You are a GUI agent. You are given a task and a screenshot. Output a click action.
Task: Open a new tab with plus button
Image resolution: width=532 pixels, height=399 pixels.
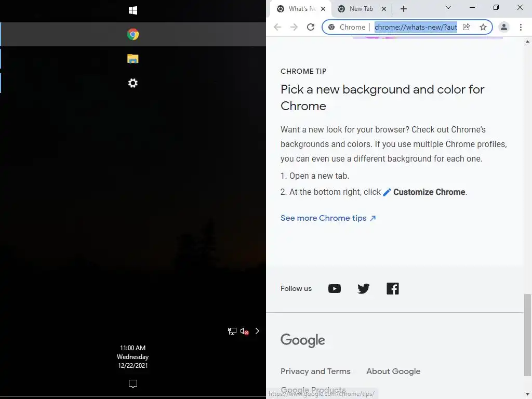(x=403, y=9)
